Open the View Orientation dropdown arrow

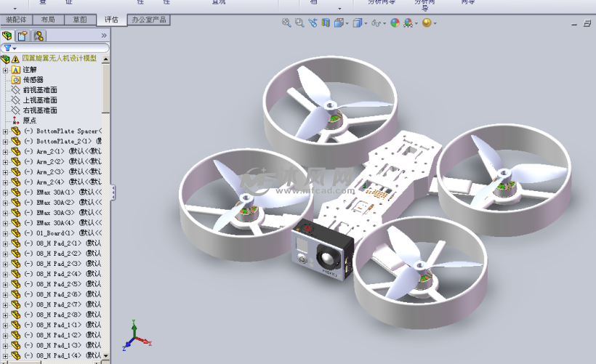[x=347, y=23]
